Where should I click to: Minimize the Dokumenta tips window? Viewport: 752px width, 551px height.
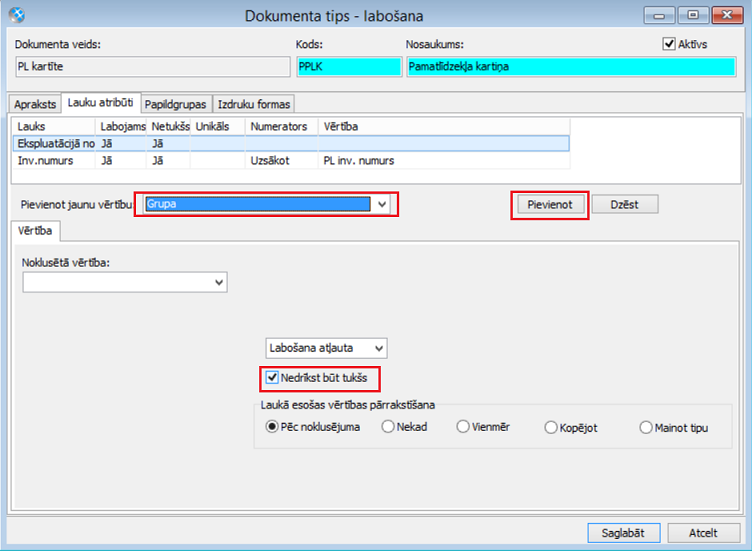tap(659, 15)
